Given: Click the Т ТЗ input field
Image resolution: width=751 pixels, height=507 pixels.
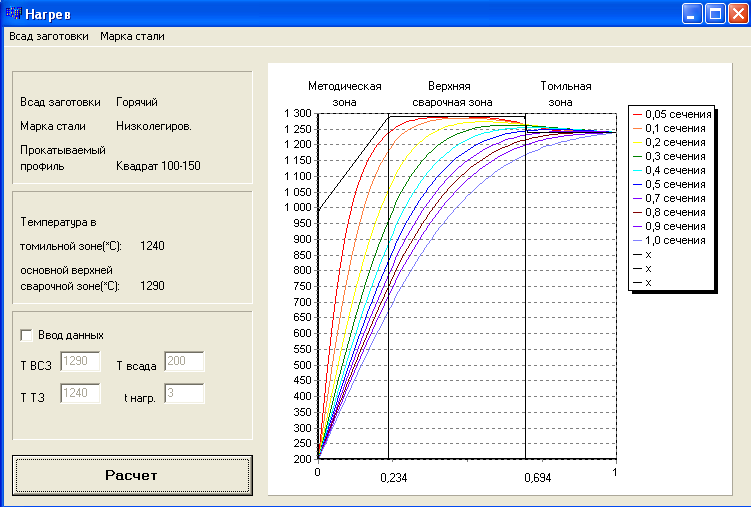Looking at the screenshot, I should [x=81, y=395].
